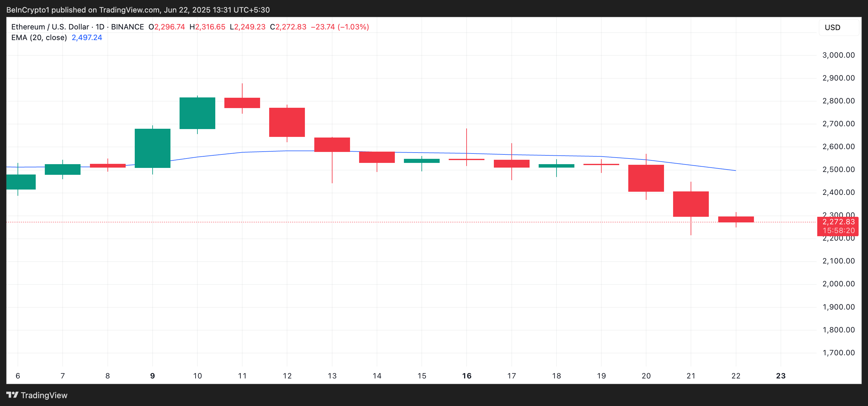Click the TradingView logo icon bottom left
Screen dimensions: 868x406
[x=13, y=395]
